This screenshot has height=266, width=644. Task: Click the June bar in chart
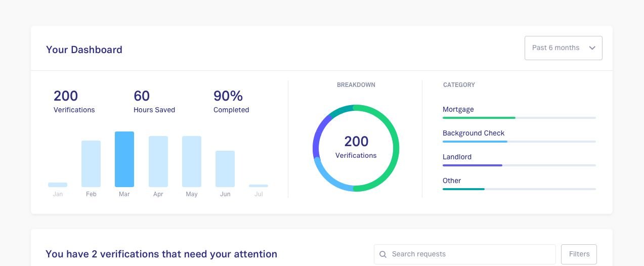pos(225,169)
